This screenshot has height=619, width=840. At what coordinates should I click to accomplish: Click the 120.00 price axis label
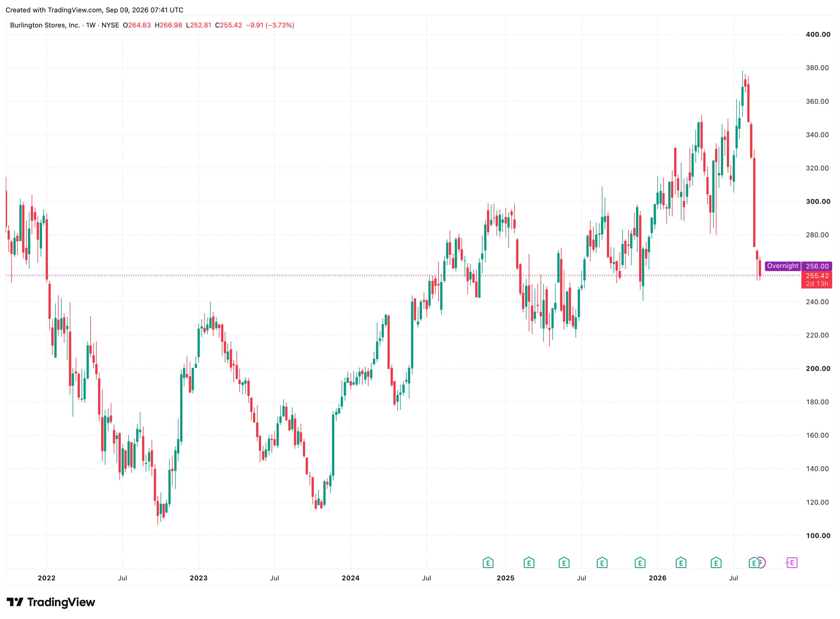[x=817, y=502]
